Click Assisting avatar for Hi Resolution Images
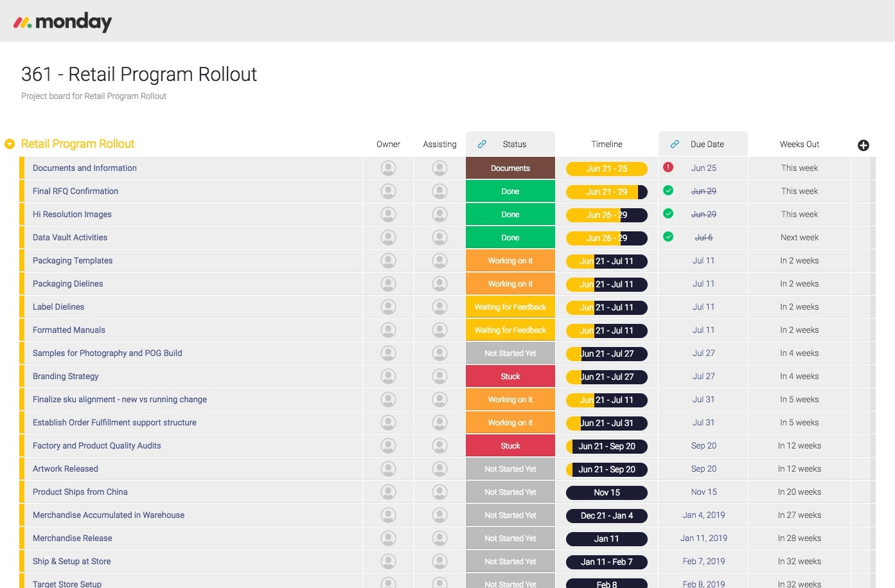This screenshot has height=588, width=895. coord(439,214)
